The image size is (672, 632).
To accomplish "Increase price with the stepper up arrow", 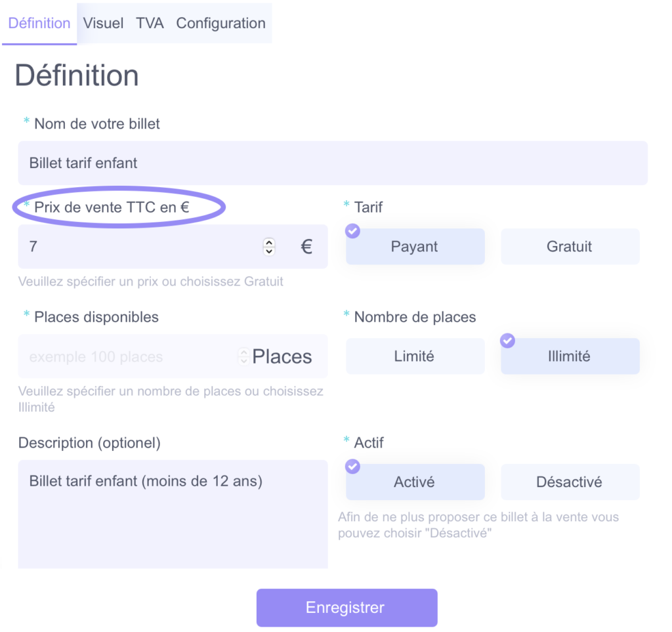I will point(269,243).
